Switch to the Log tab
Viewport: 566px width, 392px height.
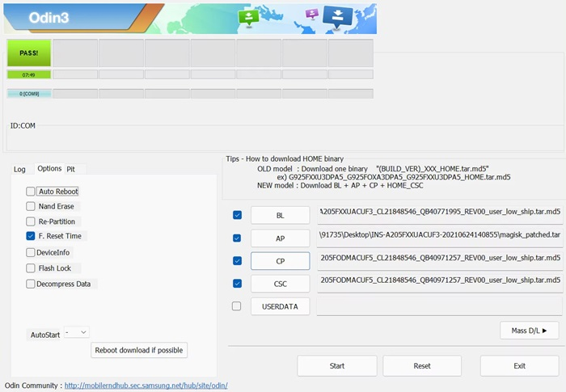[x=19, y=169]
